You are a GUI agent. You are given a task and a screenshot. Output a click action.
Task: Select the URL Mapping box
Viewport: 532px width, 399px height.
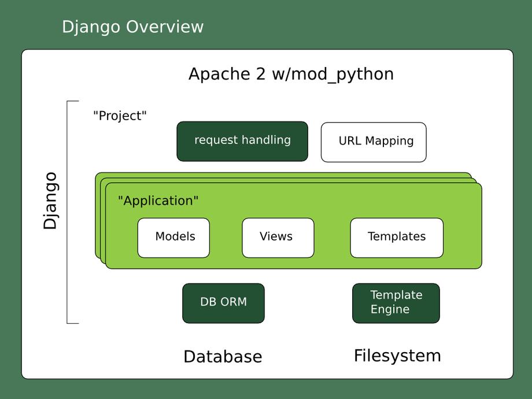click(374, 142)
